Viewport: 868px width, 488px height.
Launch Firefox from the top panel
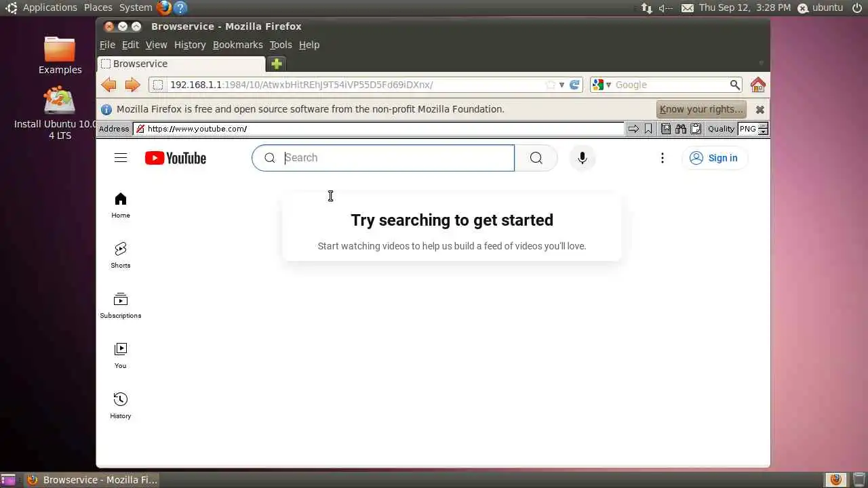click(x=163, y=7)
